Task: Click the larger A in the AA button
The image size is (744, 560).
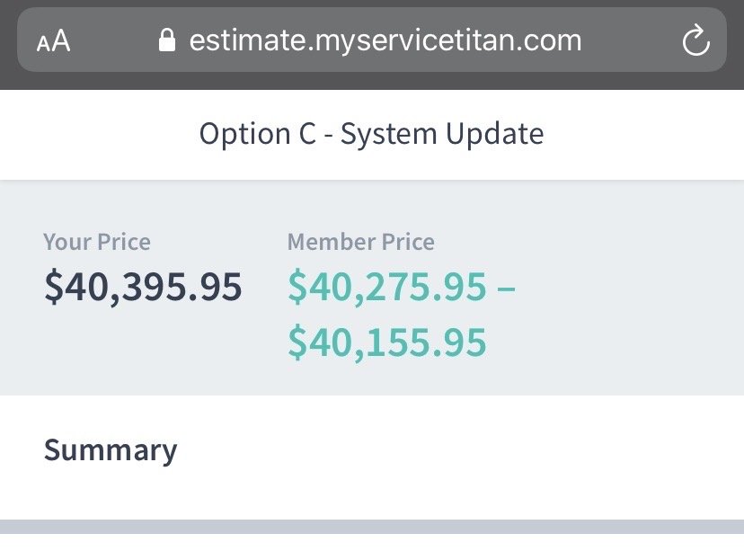Action: tap(60, 40)
